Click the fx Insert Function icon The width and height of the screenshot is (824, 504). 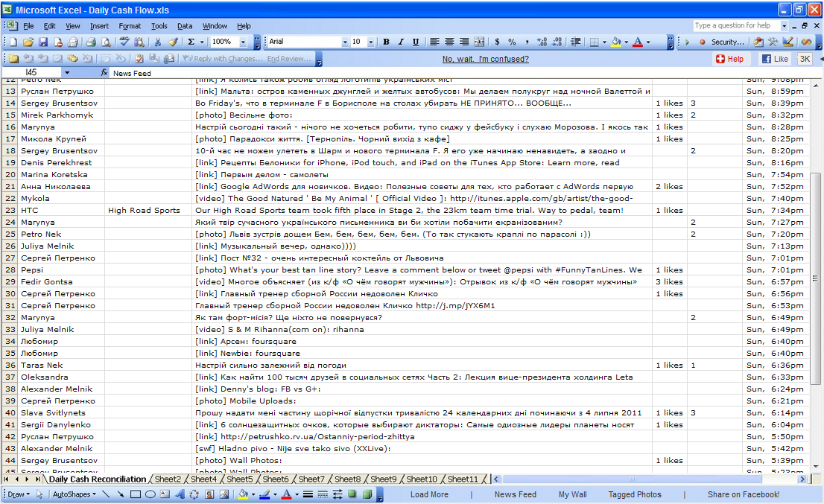pyautogui.click(x=104, y=72)
